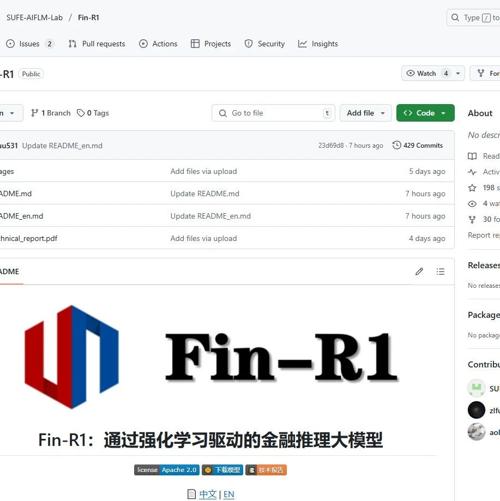Click the Apache 2.0 license badge

167,470
